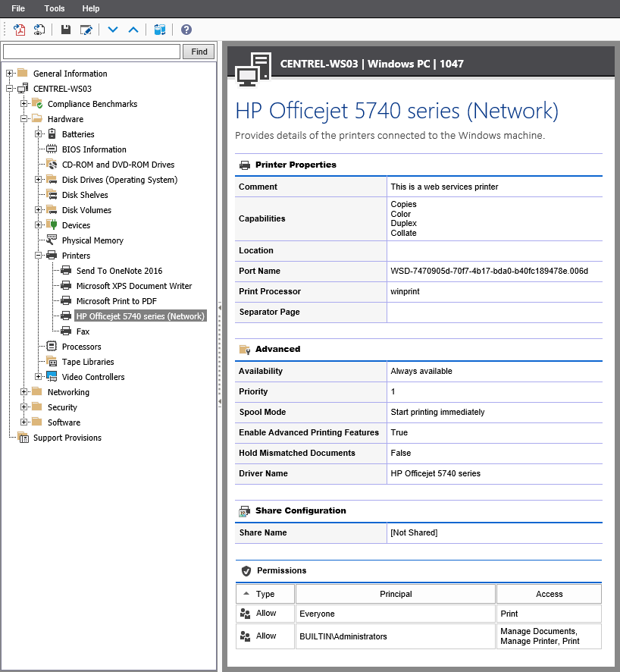The height and width of the screenshot is (672, 620).
Task: Open help via question mark icon
Action: tap(186, 30)
